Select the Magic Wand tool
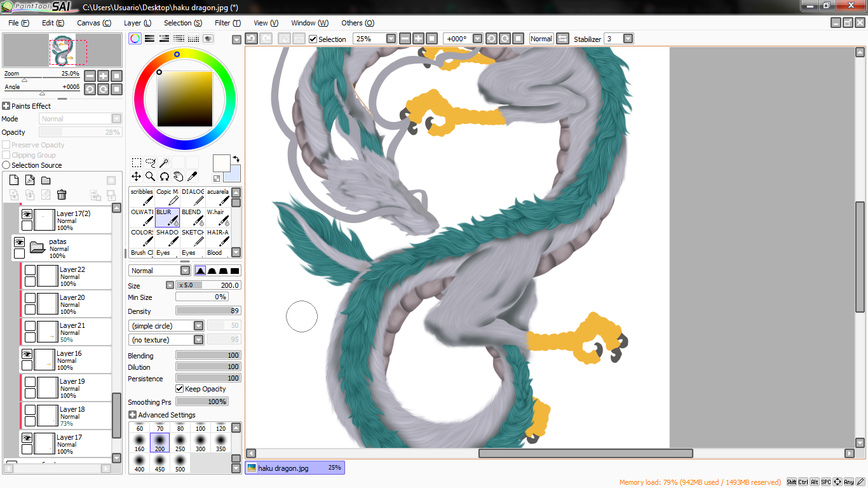Image resolution: width=868 pixels, height=488 pixels. click(164, 163)
